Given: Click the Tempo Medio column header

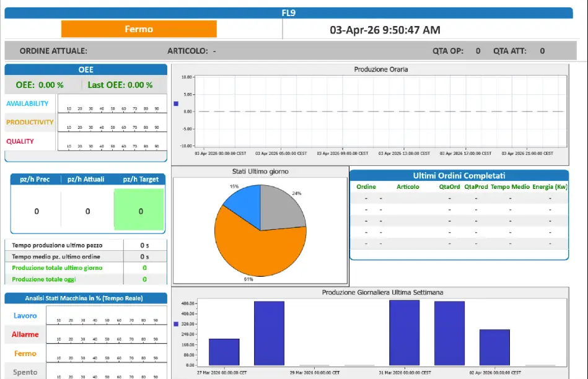Looking at the screenshot, I should click(x=510, y=186).
